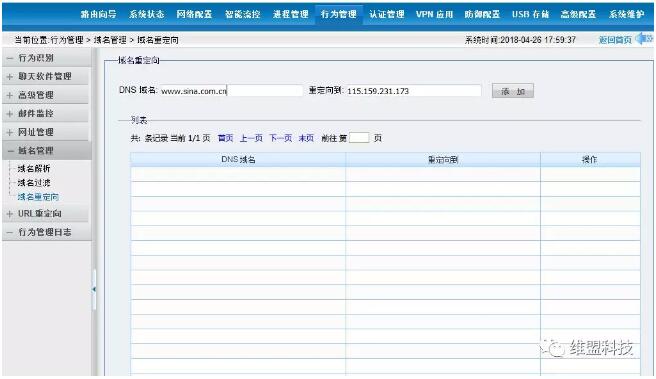The width and height of the screenshot is (656, 379).
Task: Collapse the sidebar with the splitter arrow
Action: coord(94,289)
